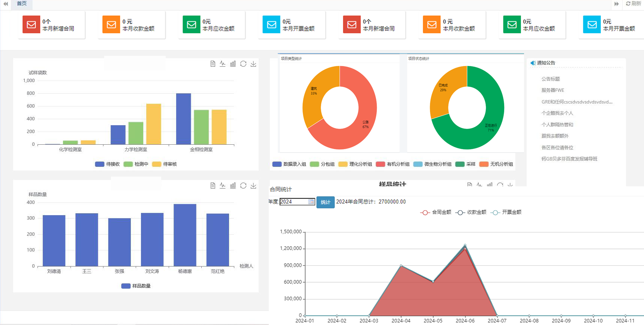The width and height of the screenshot is (644, 325).
Task: Restore the 试样袋数 chart
Action: [x=243, y=64]
